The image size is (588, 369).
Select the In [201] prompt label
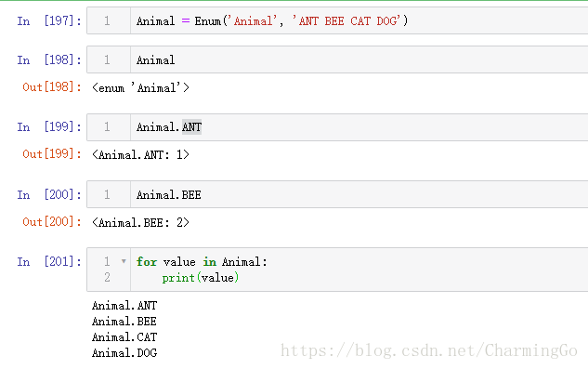49,261
